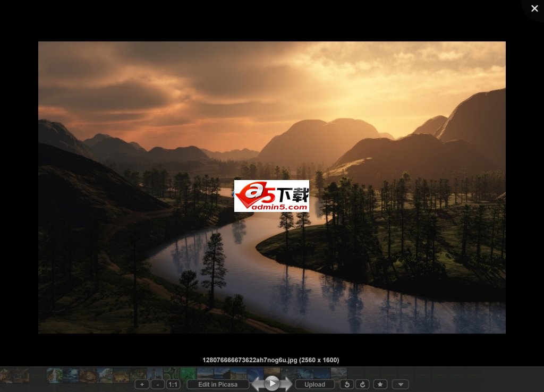
Task: Go to the previous photo arrow
Action: coord(257,384)
